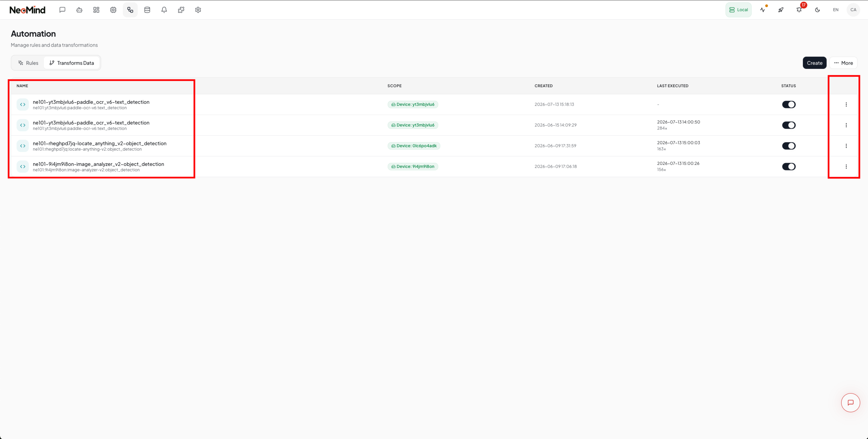
Task: Click Device: yt3mbjvlu6 badge in the never-executed row
Action: tap(413, 104)
